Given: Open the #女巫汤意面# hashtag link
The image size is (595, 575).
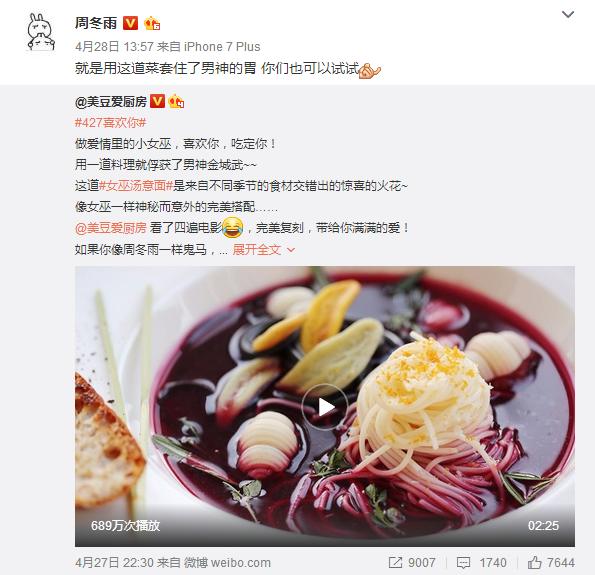Looking at the screenshot, I should pyautogui.click(x=136, y=186).
